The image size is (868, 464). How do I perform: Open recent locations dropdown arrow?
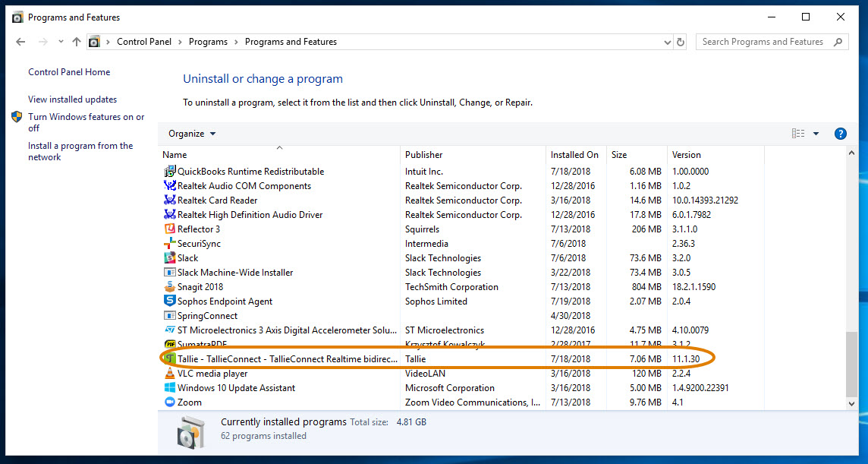click(x=61, y=42)
